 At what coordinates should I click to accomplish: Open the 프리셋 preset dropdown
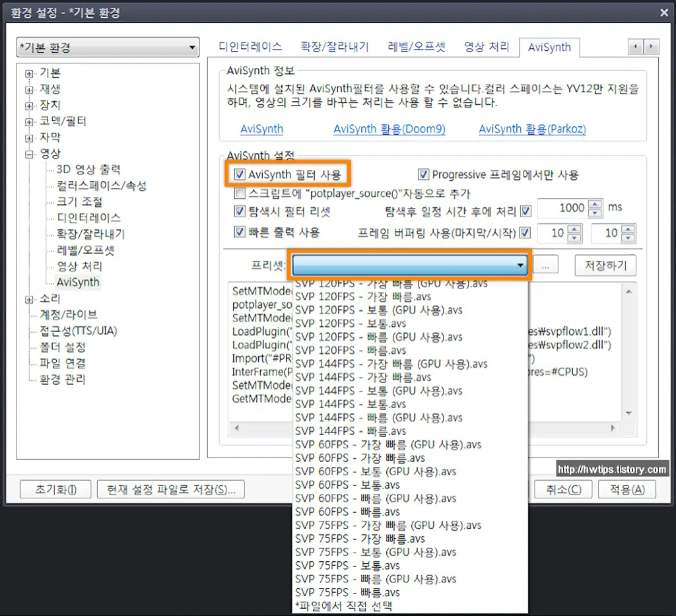[x=521, y=264]
